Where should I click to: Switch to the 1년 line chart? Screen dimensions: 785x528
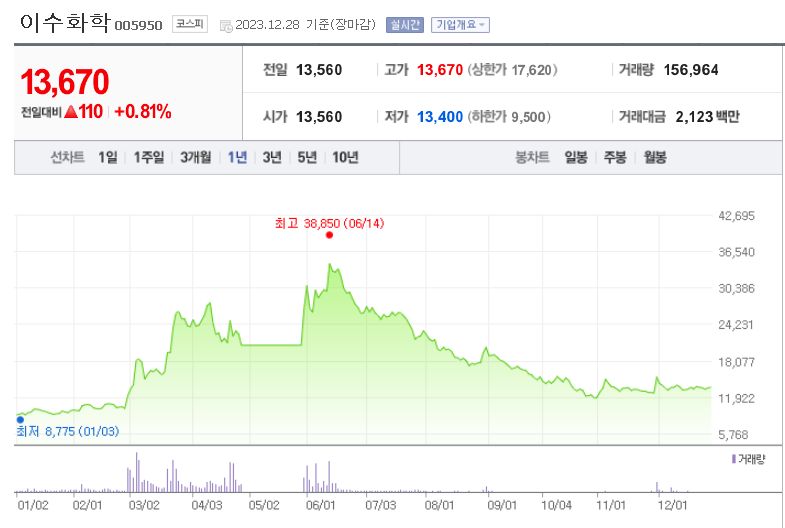[x=237, y=158]
